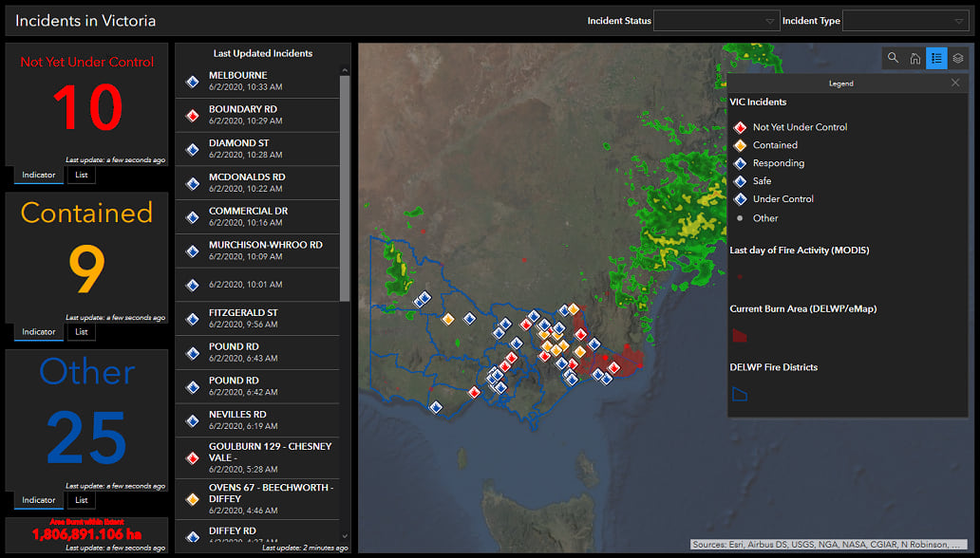
Task: Click the blue diamond icon beside FITZGERALD ST
Action: tap(193, 319)
